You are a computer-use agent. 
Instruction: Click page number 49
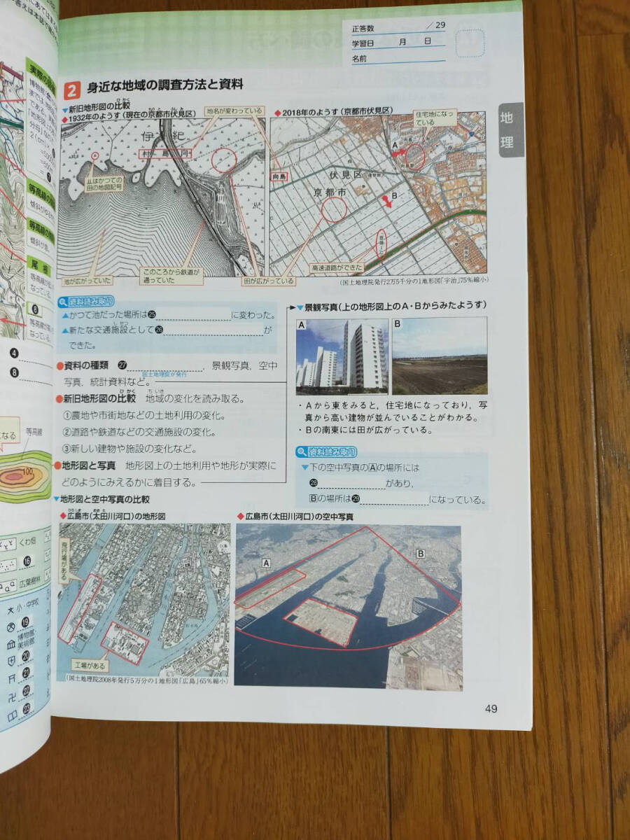click(491, 708)
